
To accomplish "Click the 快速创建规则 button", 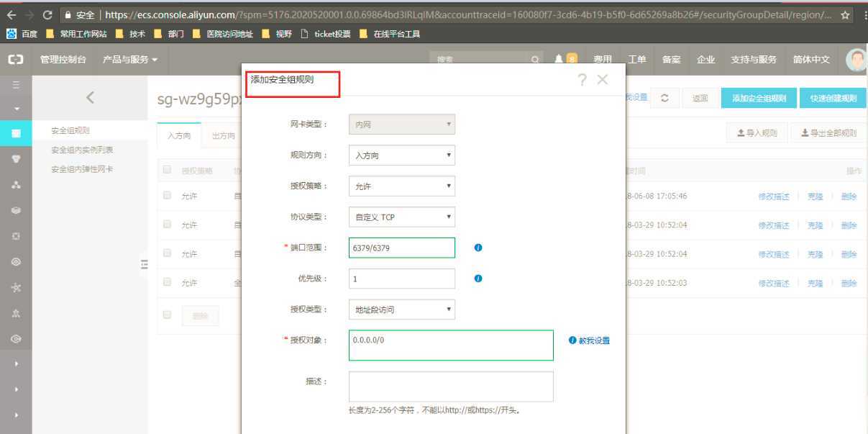I will [833, 99].
